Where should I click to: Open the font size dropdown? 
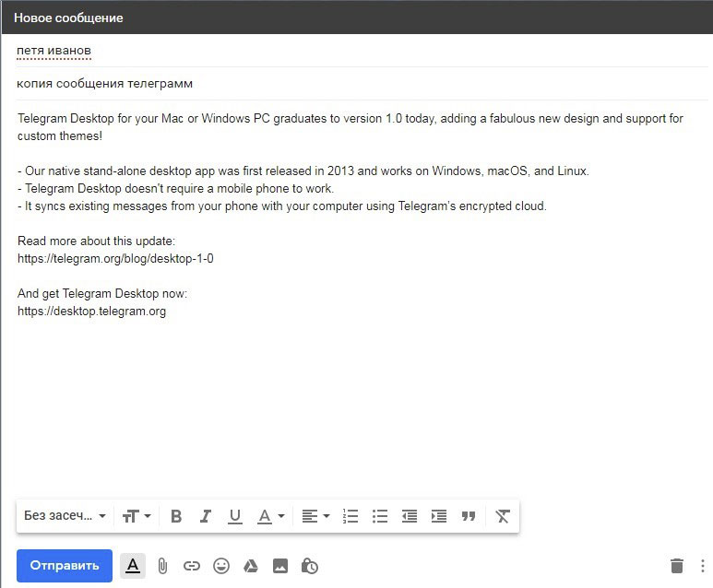136,516
